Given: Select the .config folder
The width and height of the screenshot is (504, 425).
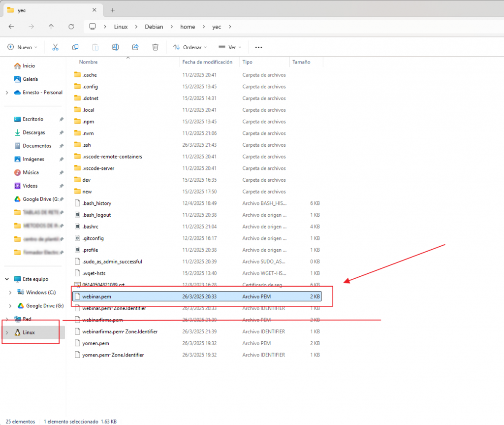Looking at the screenshot, I should click(197, 87).
